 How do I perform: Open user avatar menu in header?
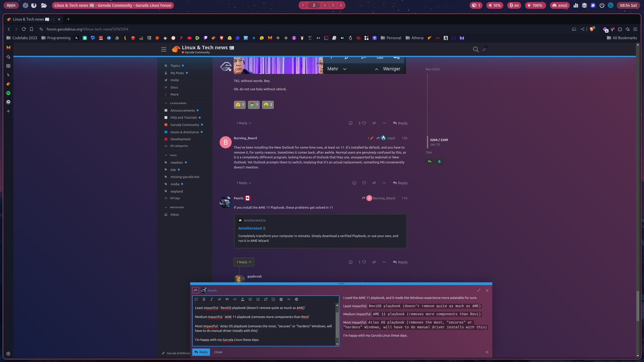pos(485,49)
